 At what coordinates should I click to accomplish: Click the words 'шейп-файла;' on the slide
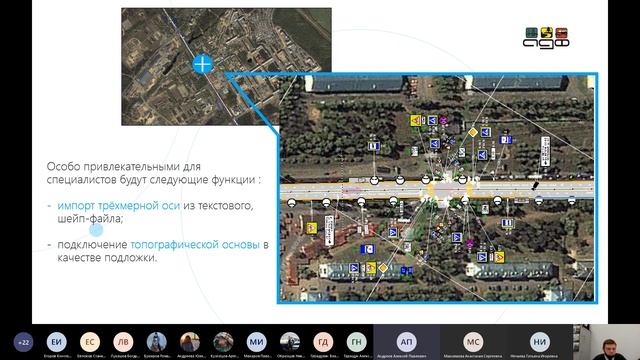90,219
